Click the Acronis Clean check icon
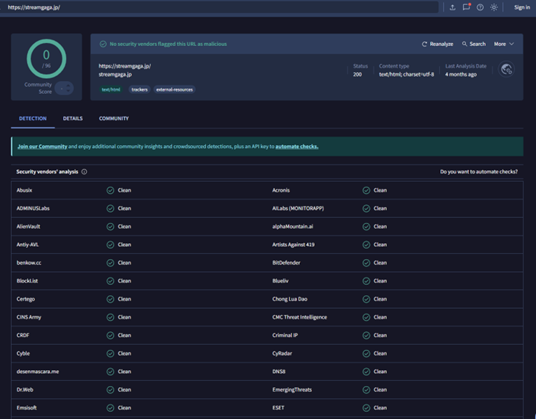The width and height of the screenshot is (536, 419). [366, 190]
